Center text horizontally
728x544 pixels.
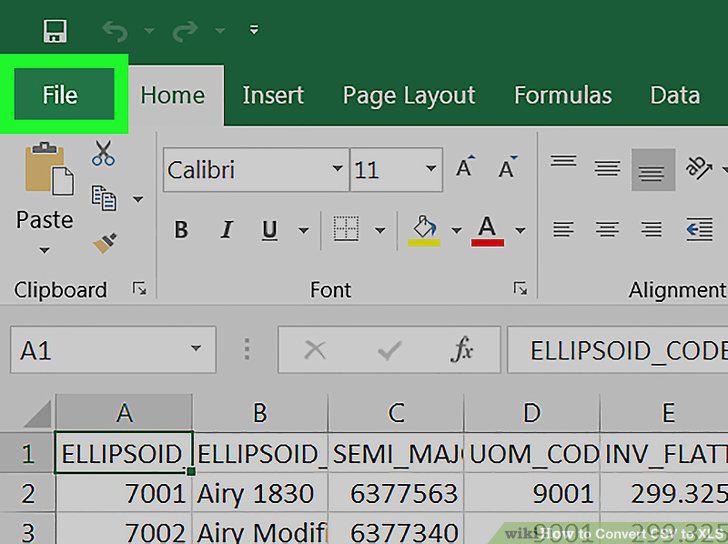pyautogui.click(x=607, y=229)
